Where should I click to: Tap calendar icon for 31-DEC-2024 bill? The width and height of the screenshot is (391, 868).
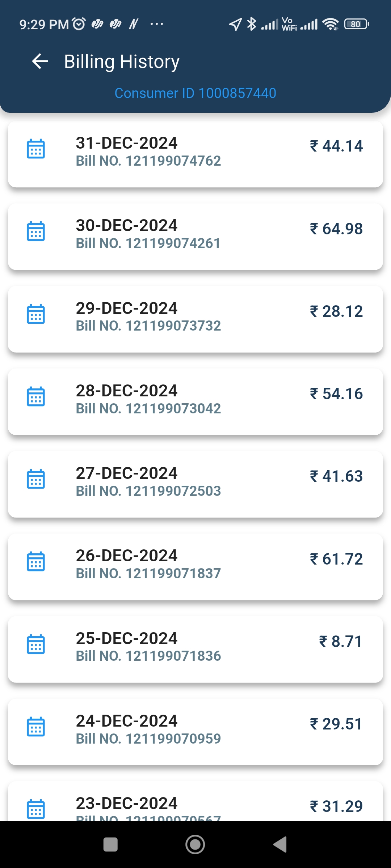coord(36,149)
